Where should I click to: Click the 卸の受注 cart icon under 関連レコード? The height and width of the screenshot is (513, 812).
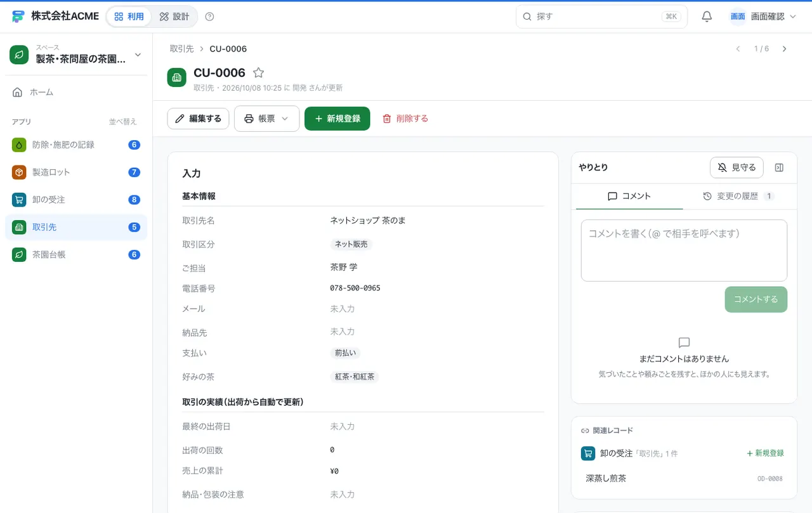(588, 453)
